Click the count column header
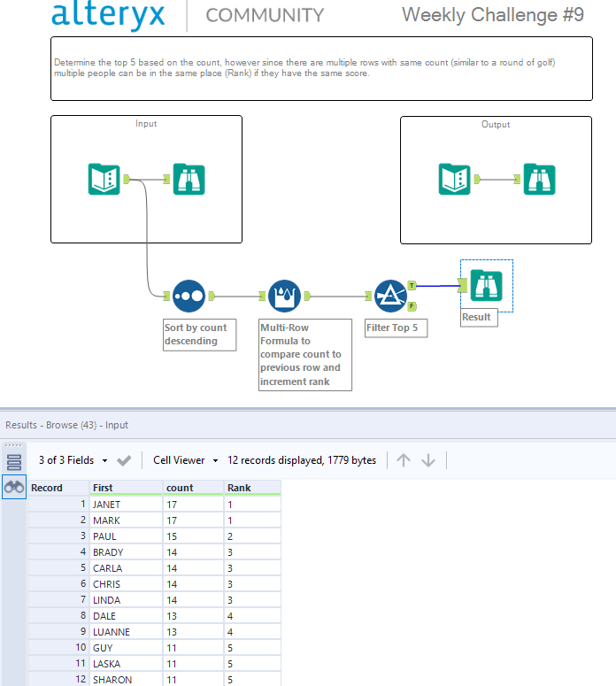This screenshot has width=616, height=686. click(x=193, y=488)
